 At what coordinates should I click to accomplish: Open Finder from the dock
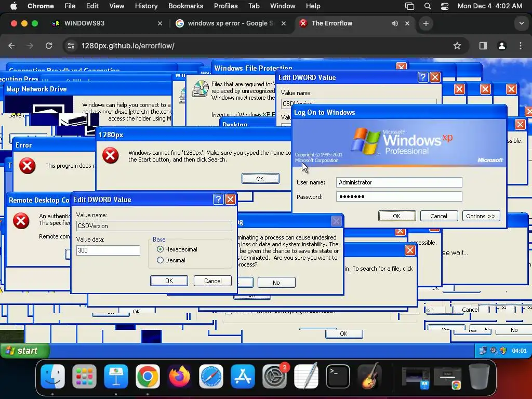pos(52,376)
